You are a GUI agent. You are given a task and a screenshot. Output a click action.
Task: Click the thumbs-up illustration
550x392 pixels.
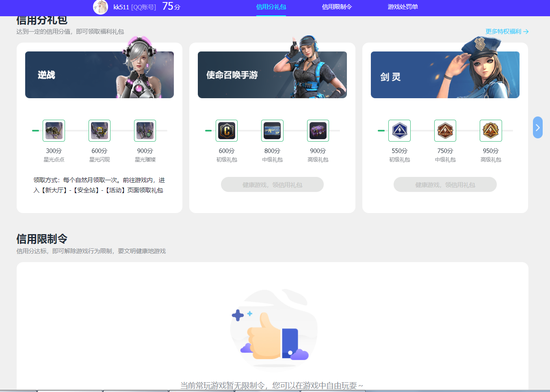(273, 328)
